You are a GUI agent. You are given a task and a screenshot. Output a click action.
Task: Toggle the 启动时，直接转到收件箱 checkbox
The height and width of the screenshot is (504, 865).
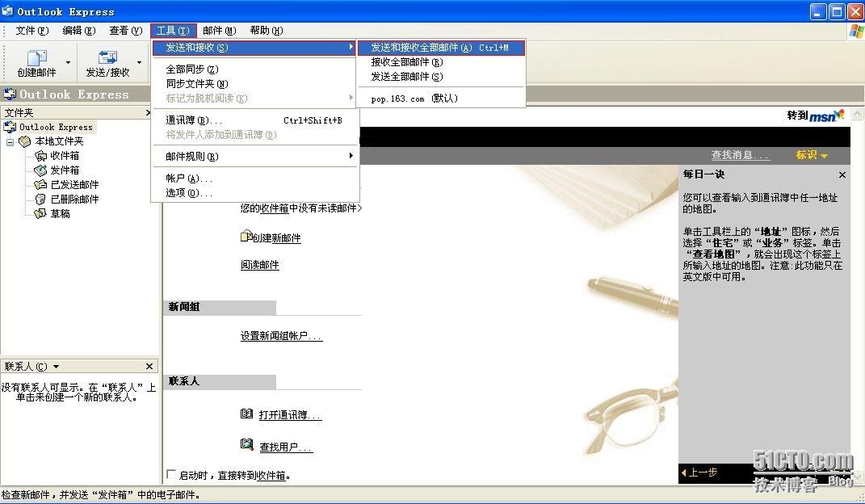171,474
